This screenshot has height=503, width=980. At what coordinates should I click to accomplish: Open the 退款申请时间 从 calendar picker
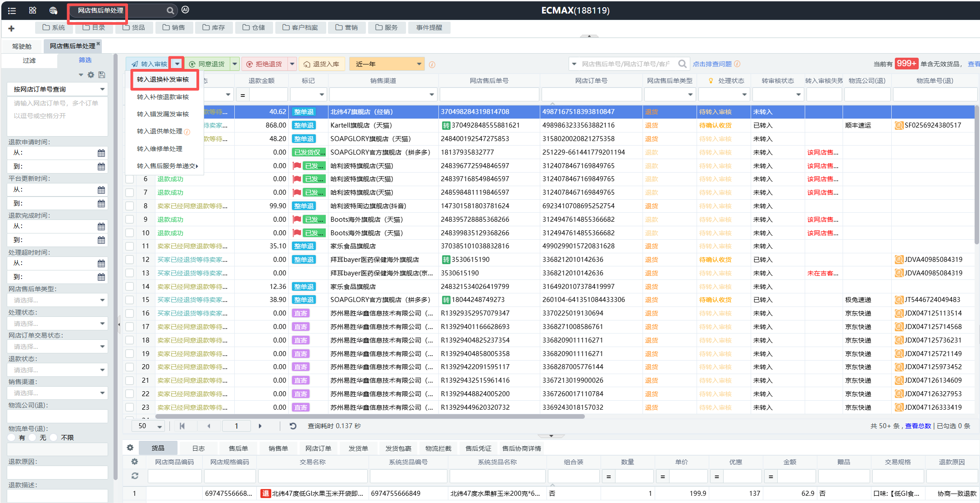tap(101, 153)
